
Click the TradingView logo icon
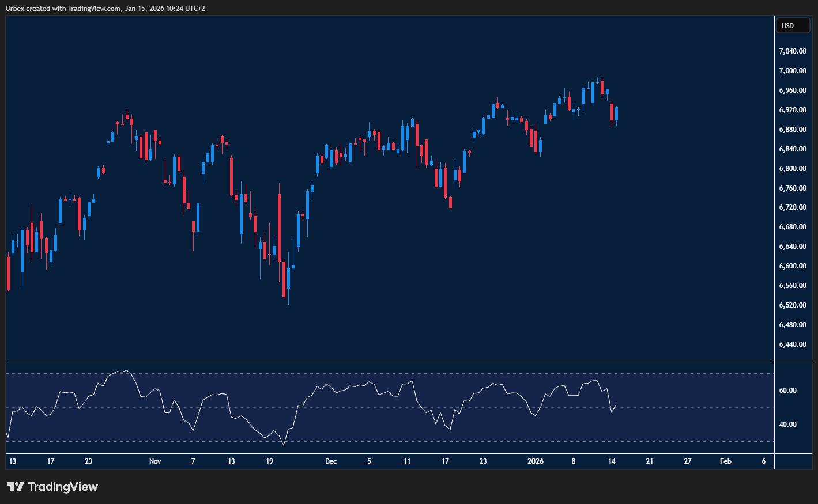[x=16, y=487]
